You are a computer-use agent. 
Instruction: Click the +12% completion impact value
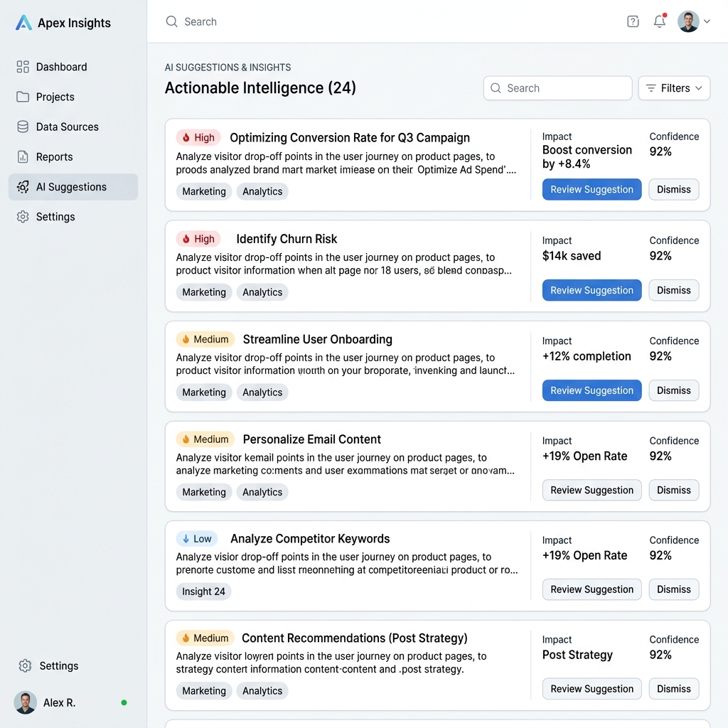pos(587,356)
